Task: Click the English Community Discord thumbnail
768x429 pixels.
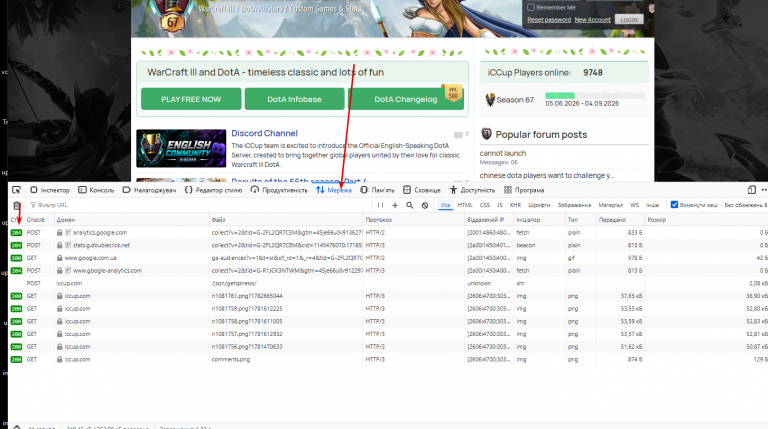Action: click(x=181, y=148)
